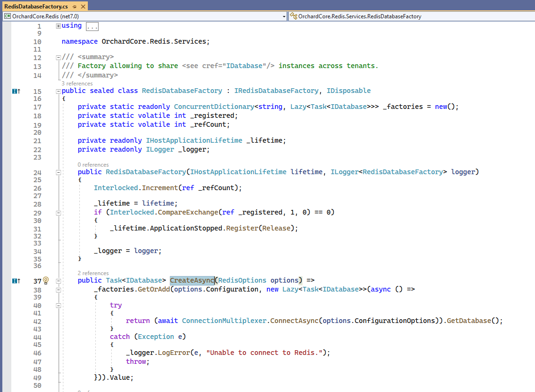The image size is (535, 392).
Task: Click IDisposable in the class declaration
Action: [x=349, y=91]
